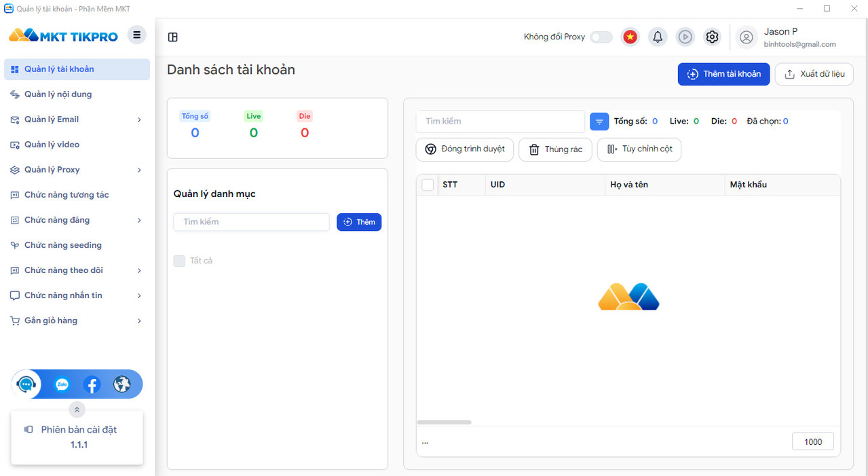This screenshot has width=868, height=476.
Task: Click the user profile avatar icon
Action: point(747,37)
